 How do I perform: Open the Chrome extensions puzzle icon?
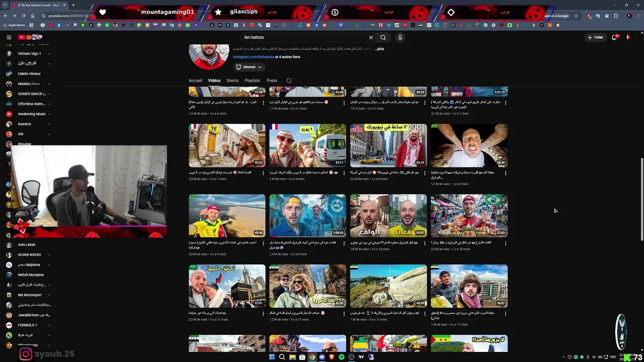[616, 16]
